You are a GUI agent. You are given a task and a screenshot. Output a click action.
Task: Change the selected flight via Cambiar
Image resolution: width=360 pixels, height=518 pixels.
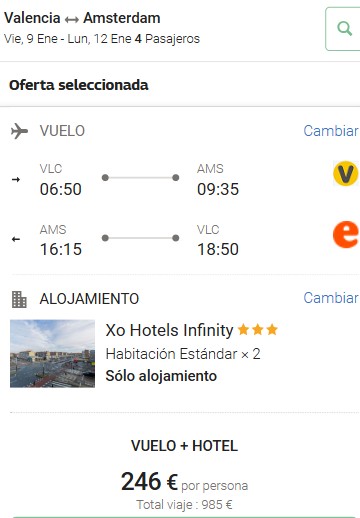click(331, 131)
